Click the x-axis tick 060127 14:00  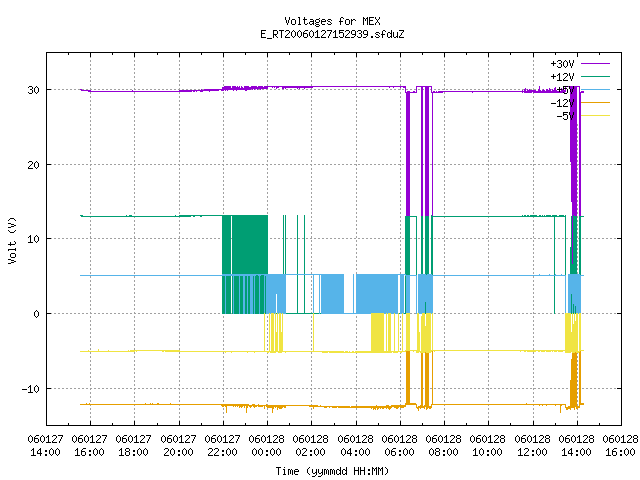click(45, 445)
